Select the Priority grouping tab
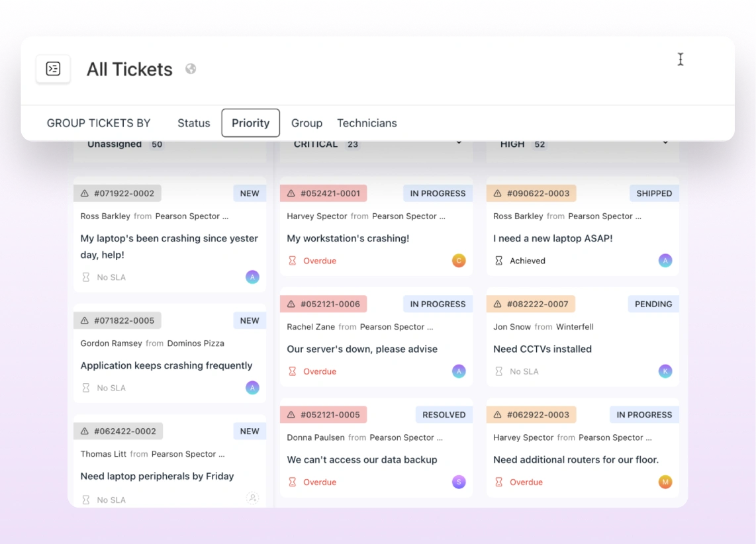The height and width of the screenshot is (544, 756). coord(250,123)
